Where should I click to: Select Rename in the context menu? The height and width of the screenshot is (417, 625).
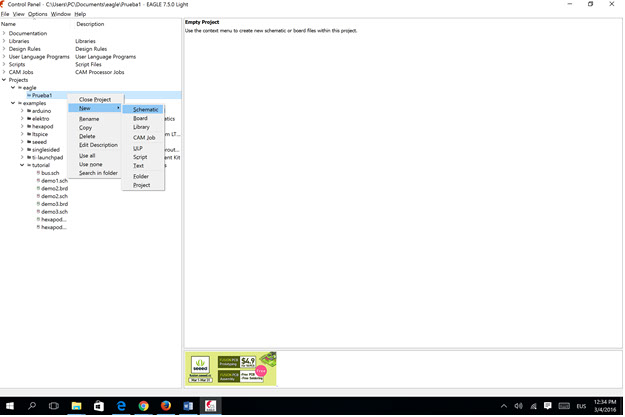coord(95,119)
